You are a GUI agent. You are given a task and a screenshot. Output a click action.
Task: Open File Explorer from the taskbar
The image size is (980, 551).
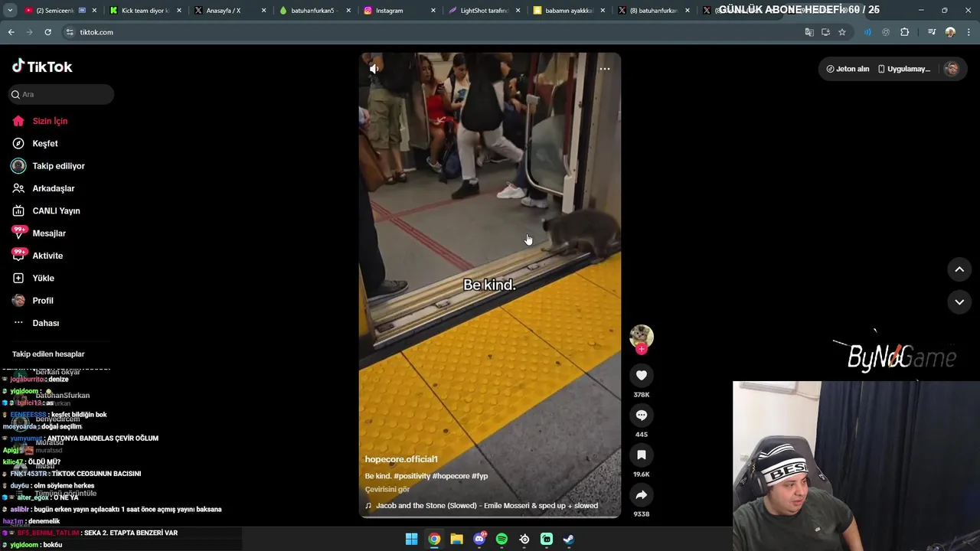(x=456, y=540)
